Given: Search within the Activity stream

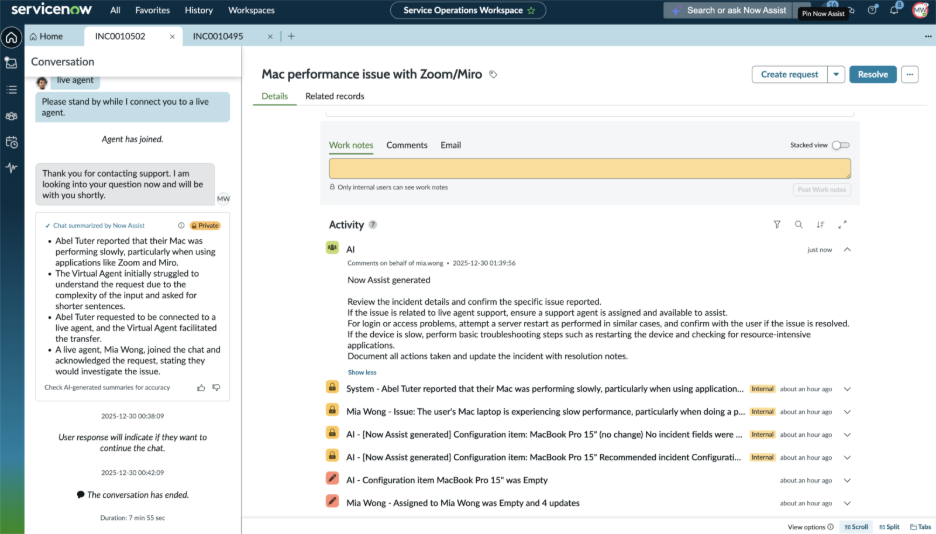Looking at the screenshot, I should [798, 224].
